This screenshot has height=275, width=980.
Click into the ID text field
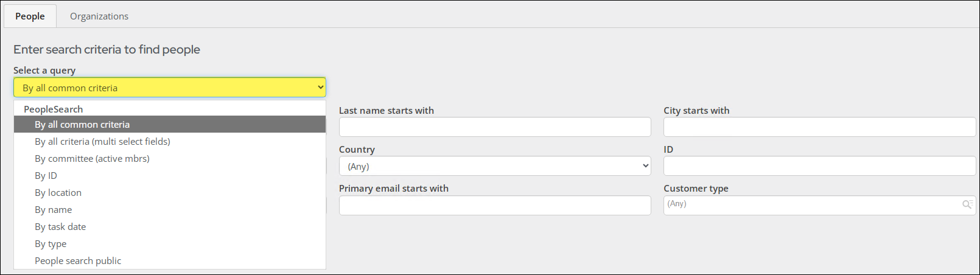tap(819, 166)
